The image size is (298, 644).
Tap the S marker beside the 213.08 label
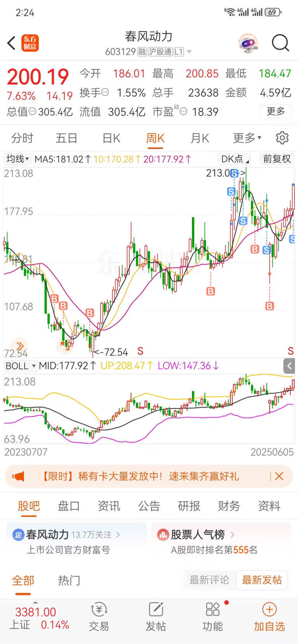coord(234,174)
